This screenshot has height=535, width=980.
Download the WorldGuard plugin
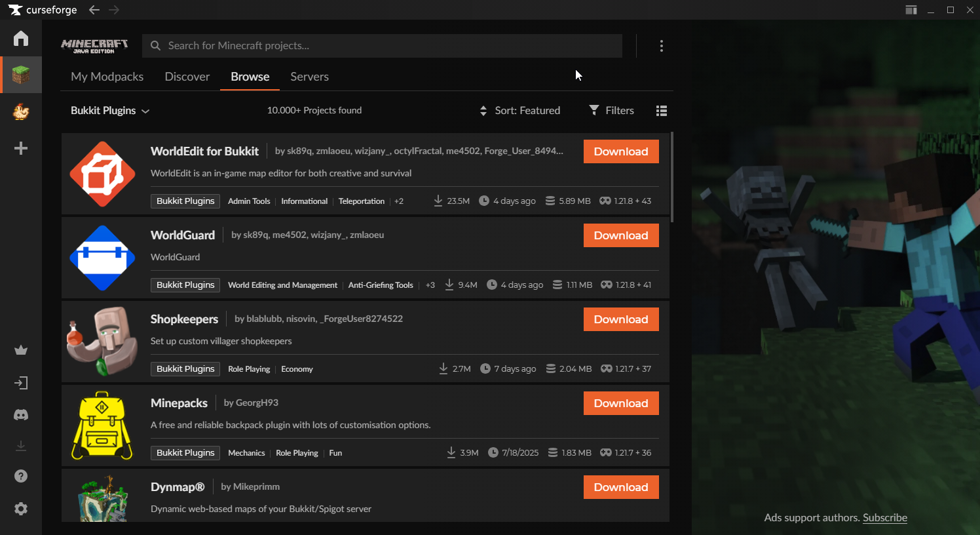[621, 235]
